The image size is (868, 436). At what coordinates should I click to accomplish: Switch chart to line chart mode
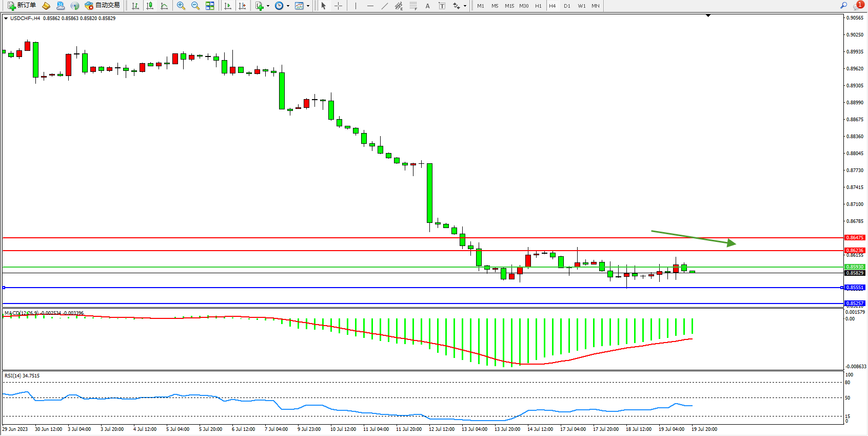coord(164,6)
